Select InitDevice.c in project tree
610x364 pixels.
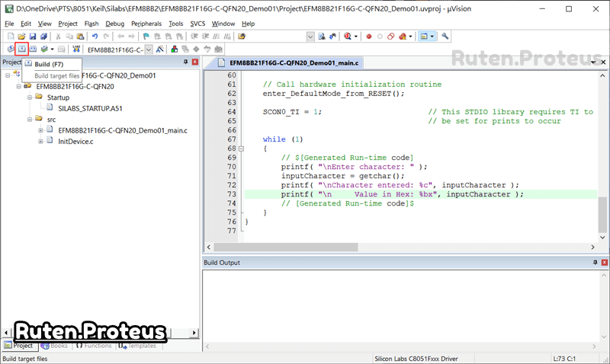pyautogui.click(x=75, y=142)
